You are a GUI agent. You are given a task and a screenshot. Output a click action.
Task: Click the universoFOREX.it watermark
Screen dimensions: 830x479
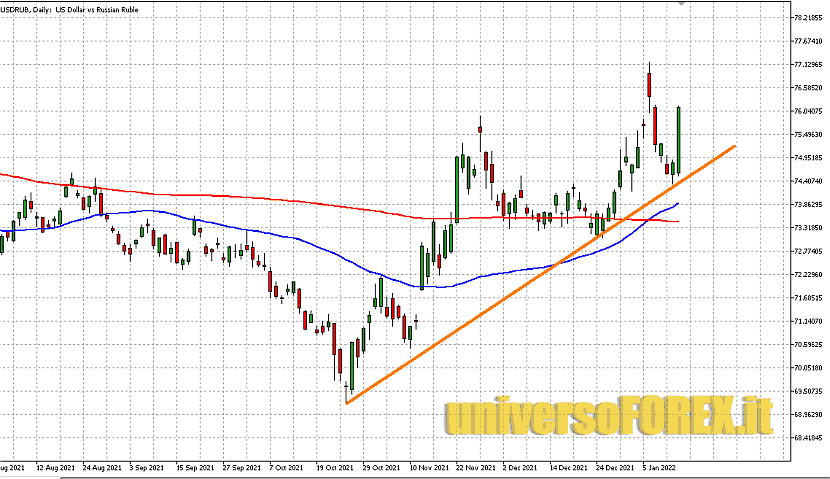609,415
